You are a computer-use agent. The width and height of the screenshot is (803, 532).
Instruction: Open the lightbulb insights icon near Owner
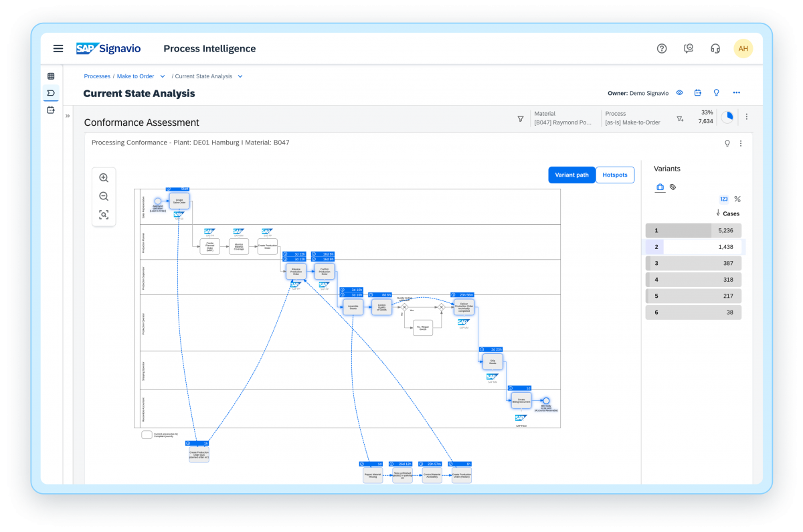click(716, 92)
